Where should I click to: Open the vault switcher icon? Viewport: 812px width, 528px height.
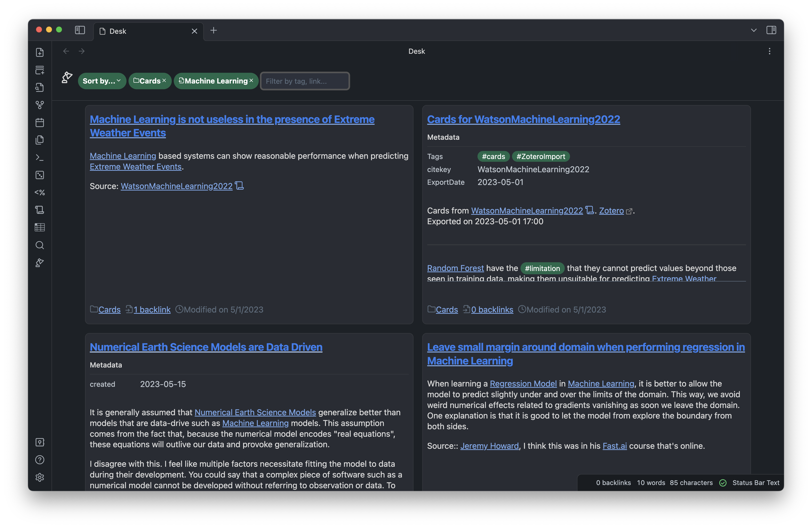[x=40, y=442]
